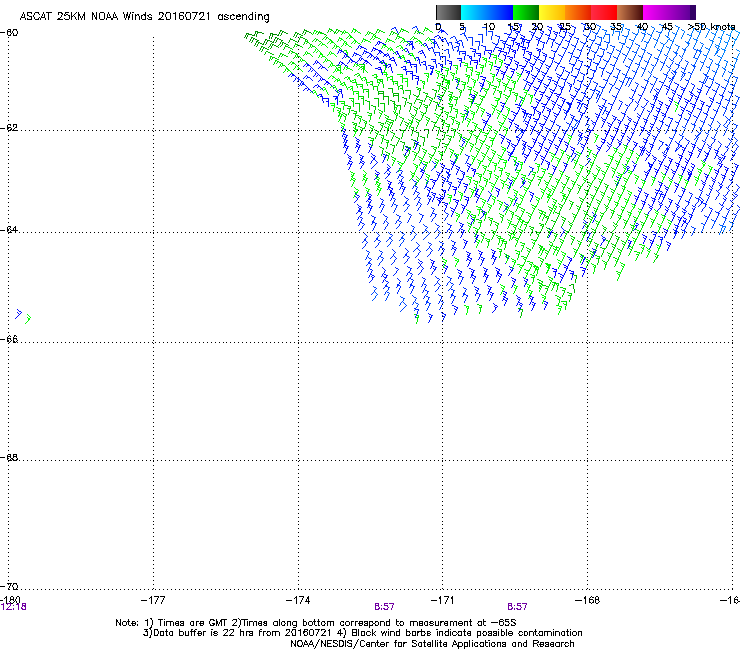Screen dimensions: 740x650
Task: Click the -66 latitude axis label
Action: point(9,339)
